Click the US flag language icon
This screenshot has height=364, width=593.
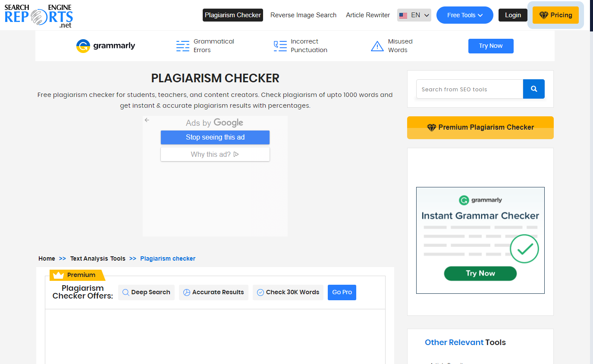pos(403,16)
